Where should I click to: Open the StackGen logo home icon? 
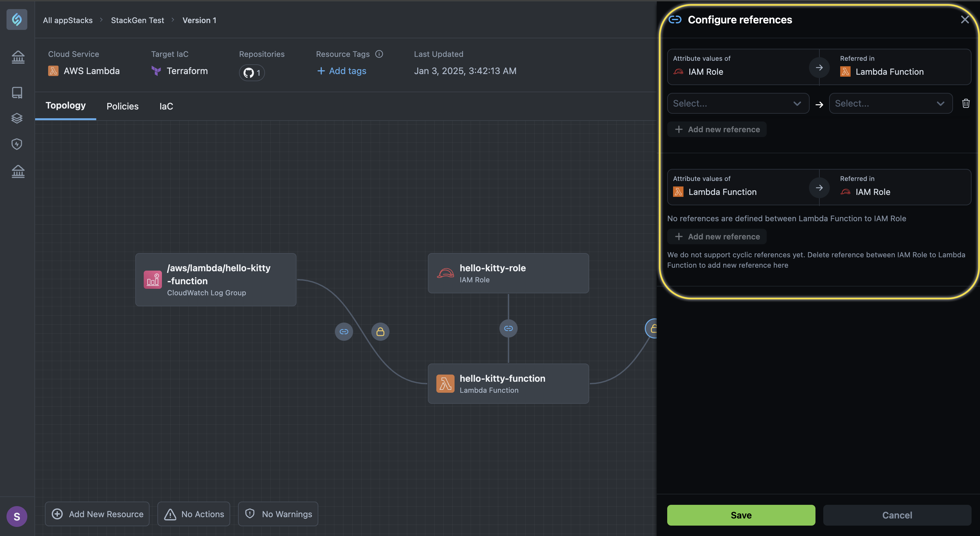(x=17, y=19)
